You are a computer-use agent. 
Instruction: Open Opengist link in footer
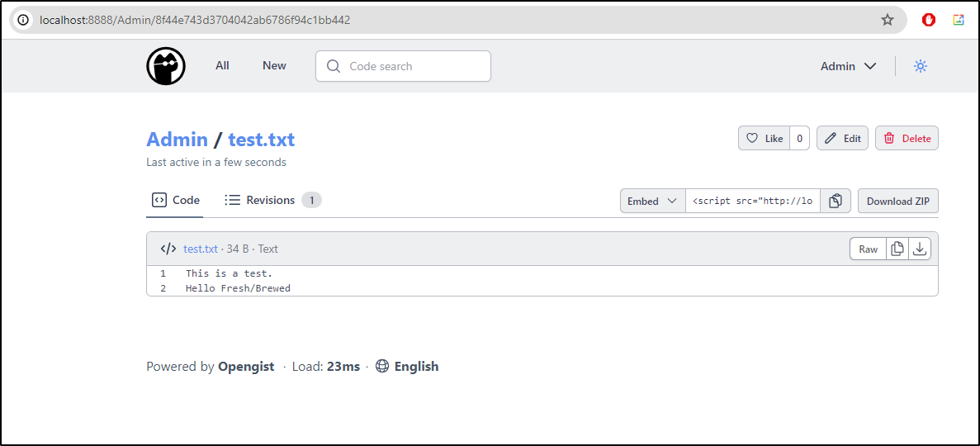pyautogui.click(x=246, y=367)
